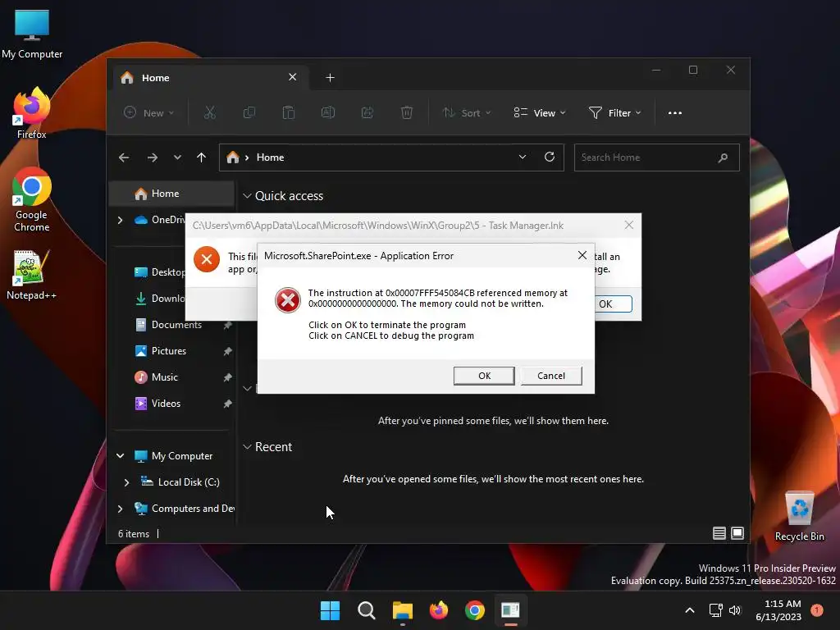
Task: Show hidden system tray icons
Action: (690, 610)
